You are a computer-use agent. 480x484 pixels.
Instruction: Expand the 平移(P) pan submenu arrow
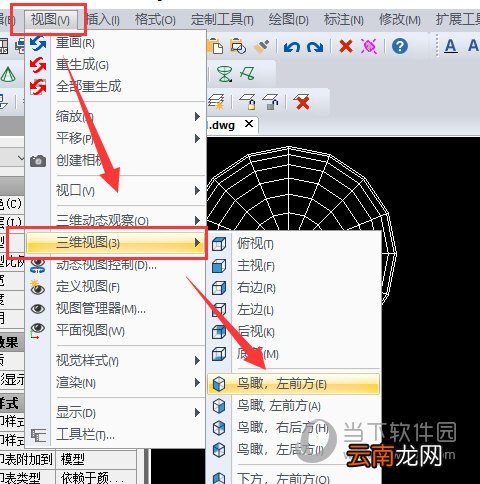(197, 138)
